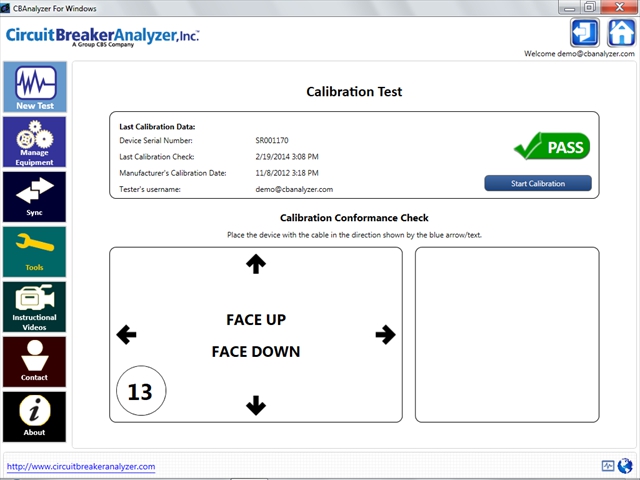This screenshot has width=640, height=480.
Task: Open Instructional Videos section
Action: click(x=35, y=307)
